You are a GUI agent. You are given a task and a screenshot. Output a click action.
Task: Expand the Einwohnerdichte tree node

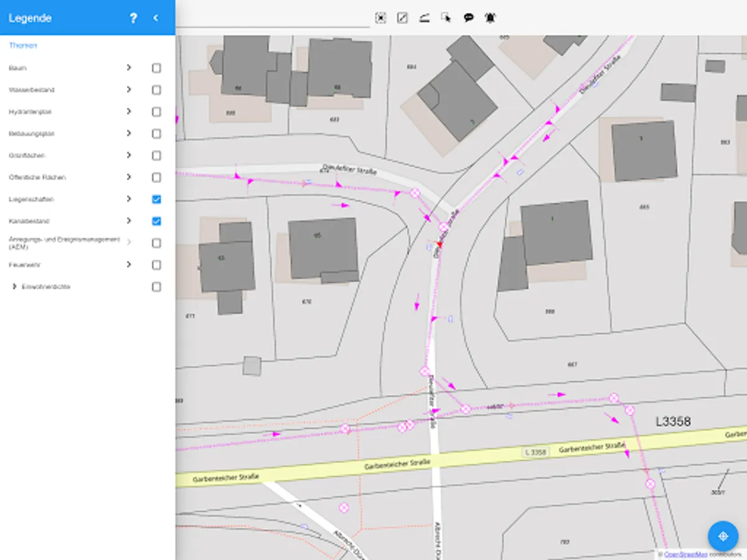coord(14,287)
